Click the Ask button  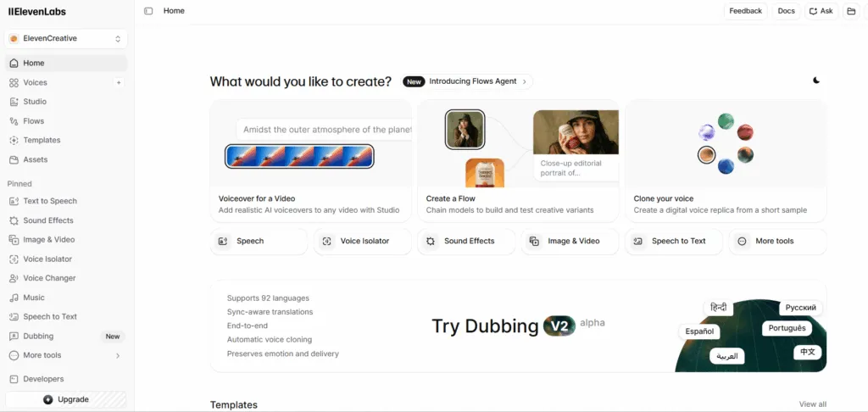click(x=821, y=11)
